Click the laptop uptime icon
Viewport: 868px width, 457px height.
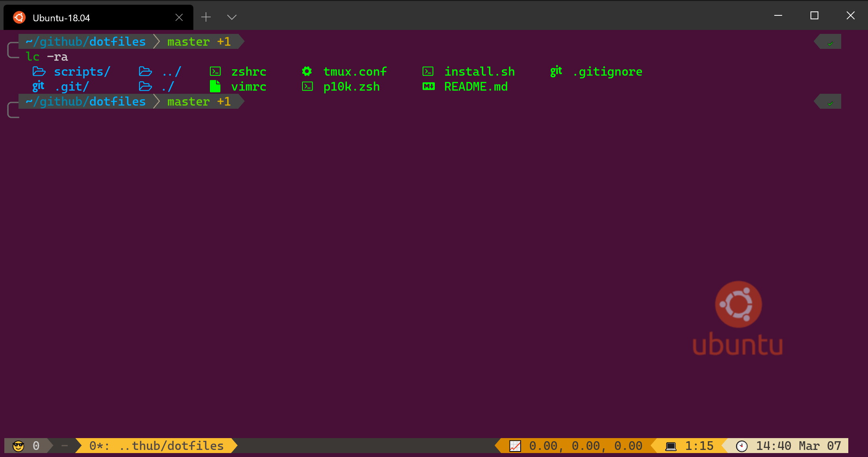point(671,446)
